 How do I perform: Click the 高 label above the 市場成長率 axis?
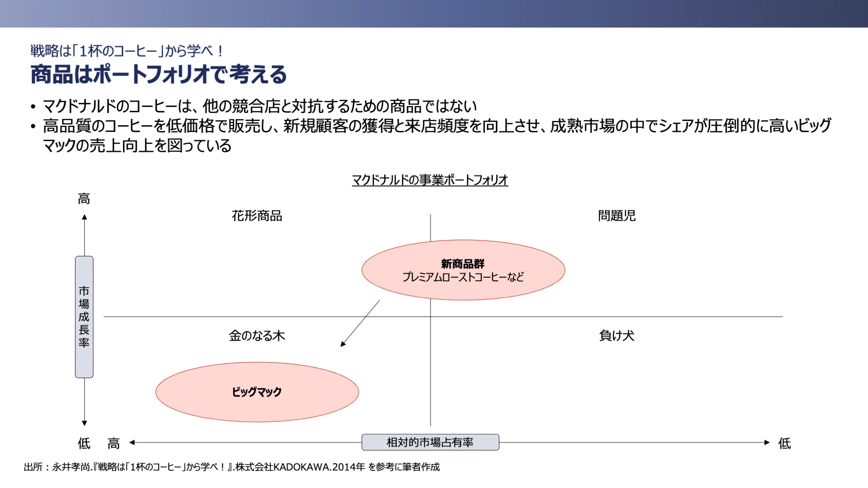click(x=84, y=199)
